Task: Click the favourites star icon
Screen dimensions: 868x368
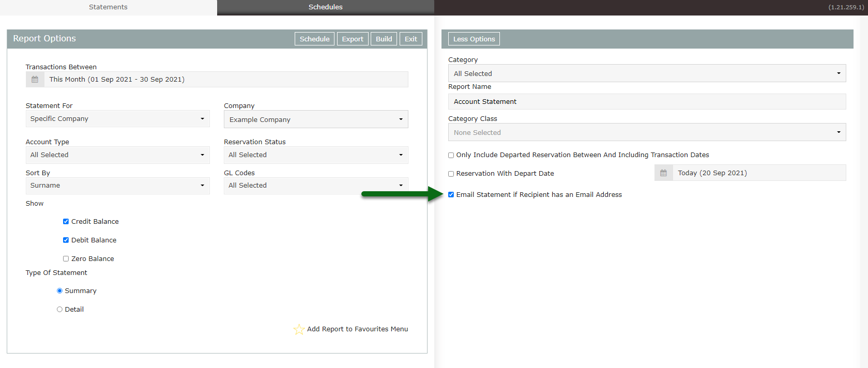Action: pos(299,329)
